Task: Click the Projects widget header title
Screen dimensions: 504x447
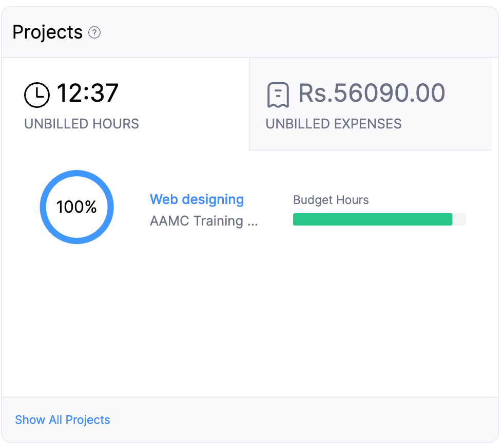Action: click(x=47, y=32)
